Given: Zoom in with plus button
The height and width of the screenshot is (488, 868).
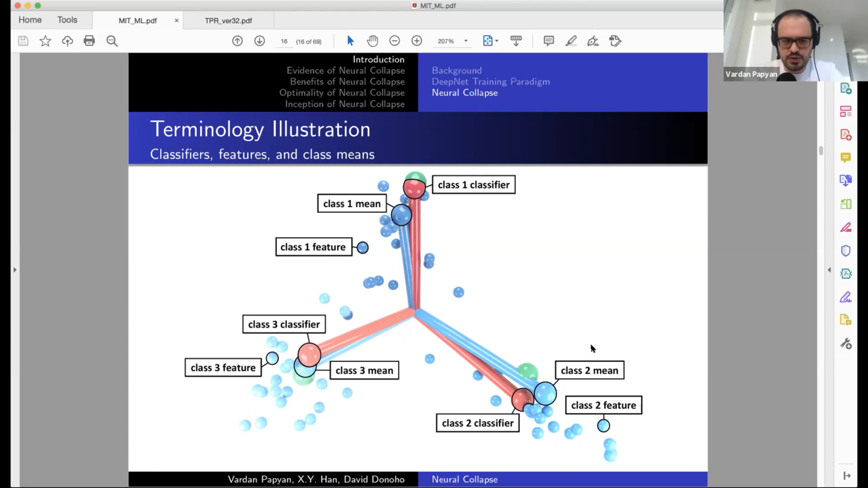Looking at the screenshot, I should [417, 41].
